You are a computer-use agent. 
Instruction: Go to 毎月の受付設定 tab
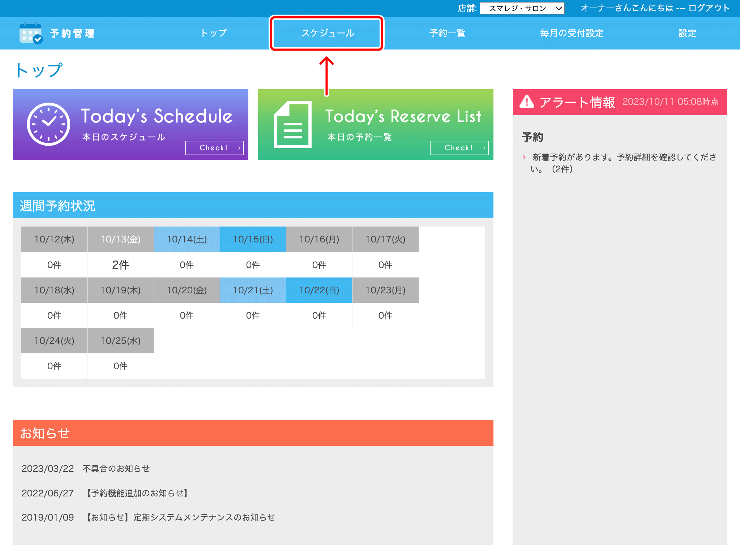point(572,33)
